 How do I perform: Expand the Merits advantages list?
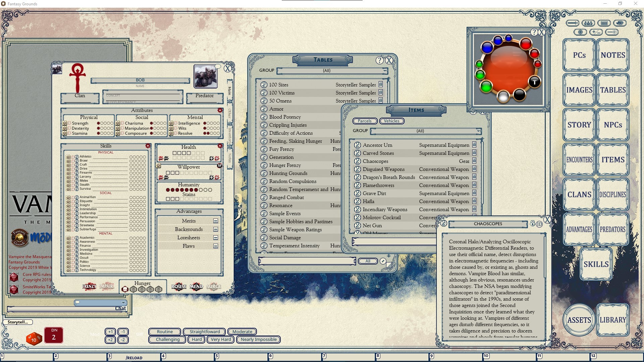click(x=216, y=221)
